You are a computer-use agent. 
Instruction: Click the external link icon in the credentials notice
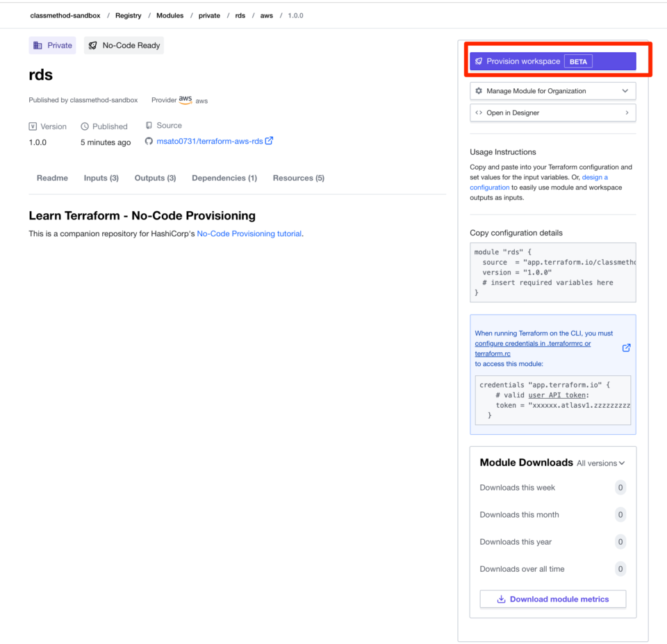[626, 347]
